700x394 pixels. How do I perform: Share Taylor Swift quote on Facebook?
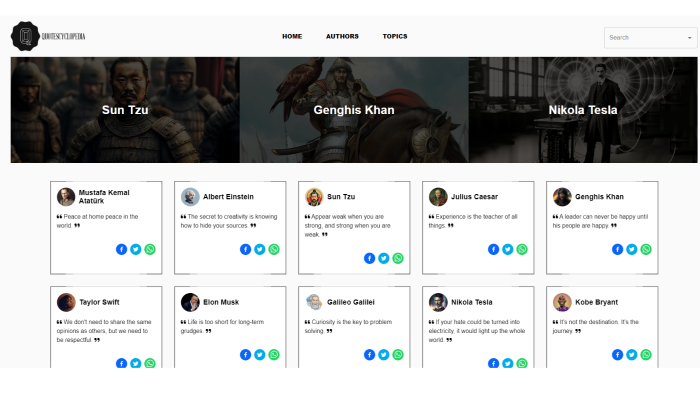[x=121, y=363]
